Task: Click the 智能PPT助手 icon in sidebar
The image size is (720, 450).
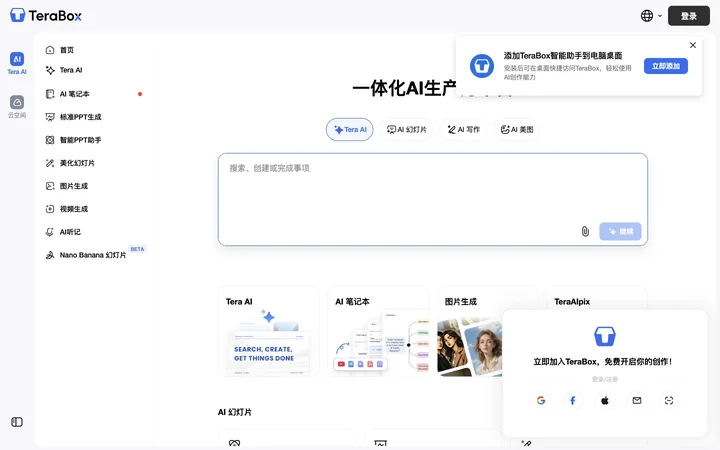Action: click(x=50, y=140)
